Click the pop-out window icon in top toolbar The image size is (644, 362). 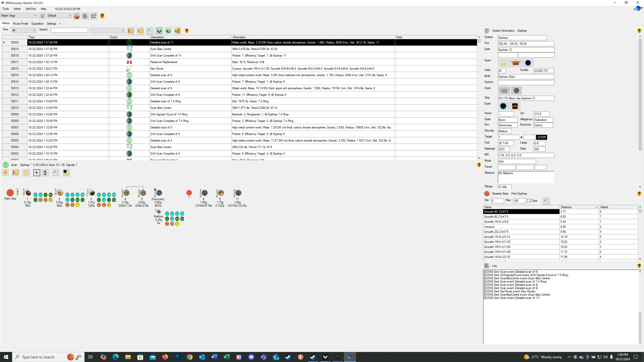click(x=94, y=16)
